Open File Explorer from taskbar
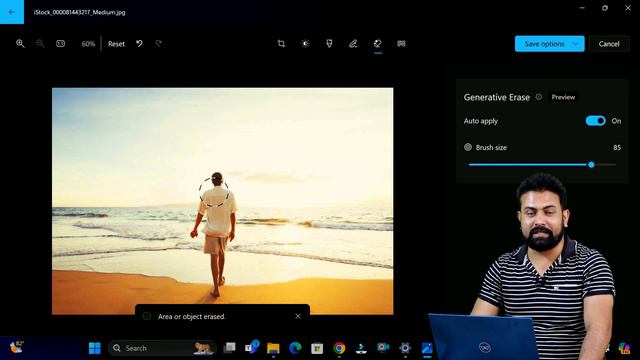 point(273,348)
